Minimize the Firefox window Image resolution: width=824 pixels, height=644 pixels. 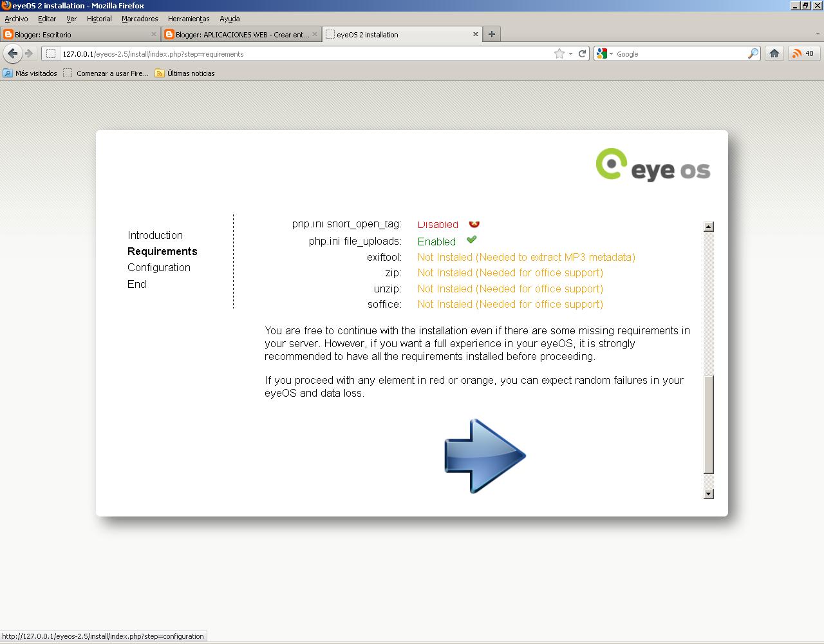click(x=795, y=5)
